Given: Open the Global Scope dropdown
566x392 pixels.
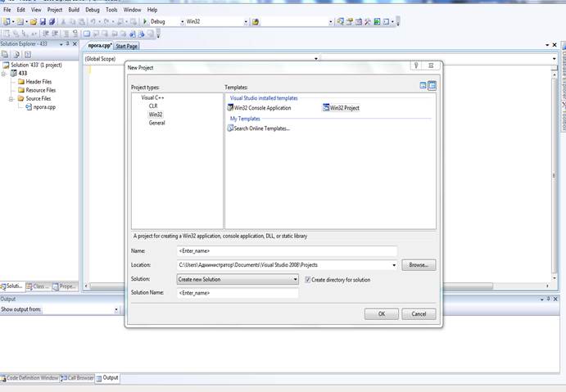Looking at the screenshot, I should (x=316, y=59).
